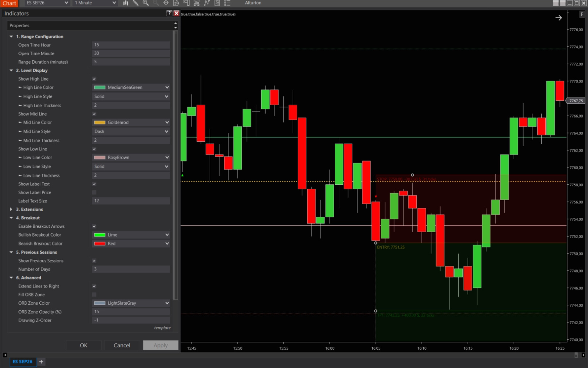Activate the crosshair cursor icon
Viewport: 588px width, 368px height.
(166, 3)
